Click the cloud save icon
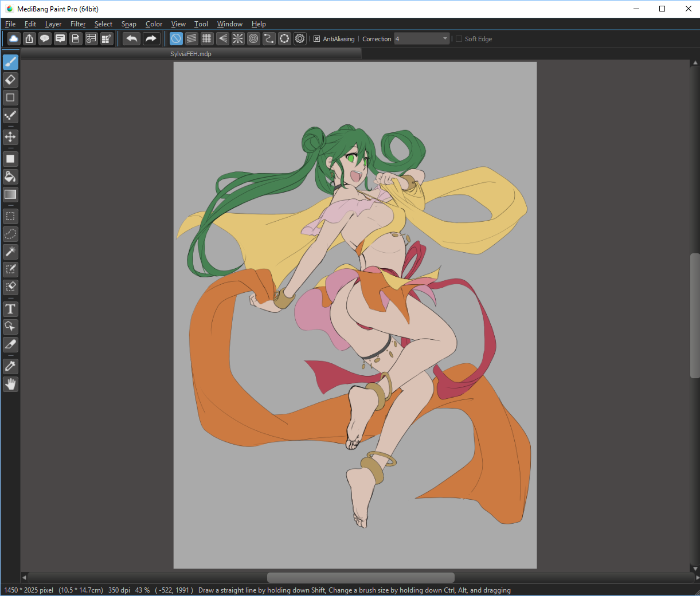This screenshot has width=700, height=596. 14,38
